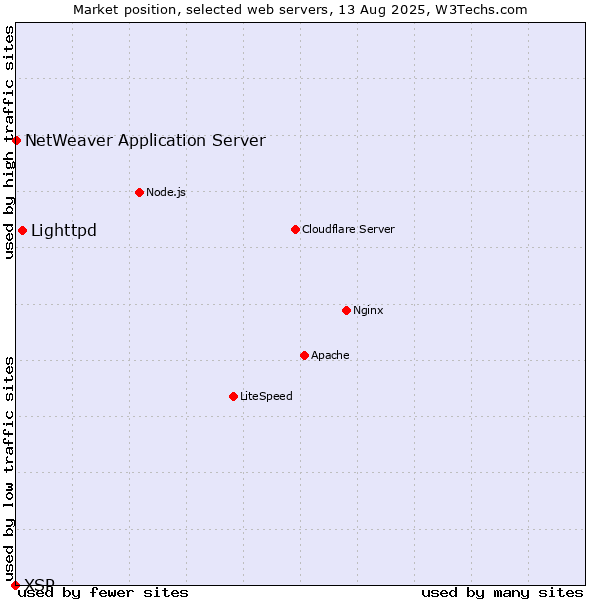Click the 'used by fewer sites' axis label

[103, 593]
